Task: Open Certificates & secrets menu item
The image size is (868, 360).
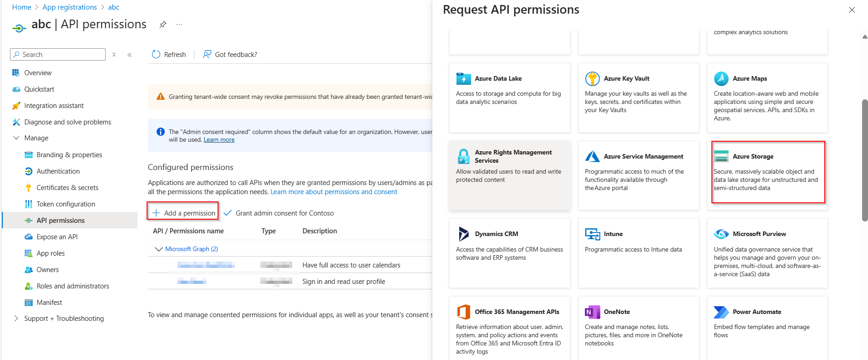Action: click(x=67, y=188)
